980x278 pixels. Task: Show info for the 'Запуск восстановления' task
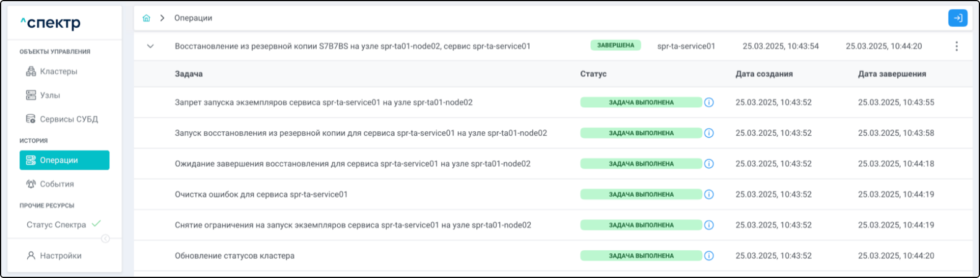point(709,133)
